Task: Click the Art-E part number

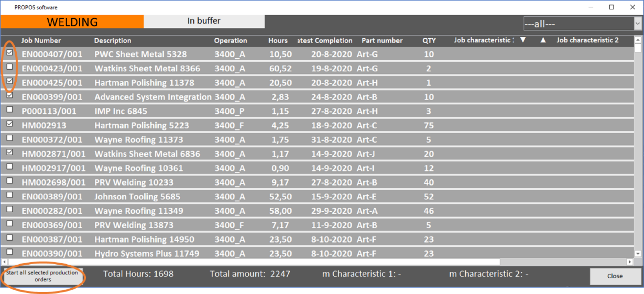Action: pos(366,197)
